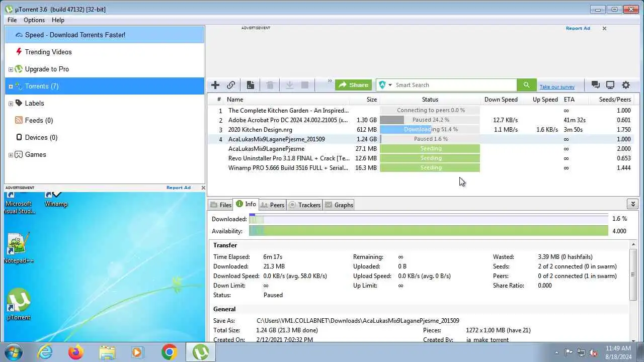Show hidden system tray icons arrow
This screenshot has width=644, height=362.
tap(556, 352)
